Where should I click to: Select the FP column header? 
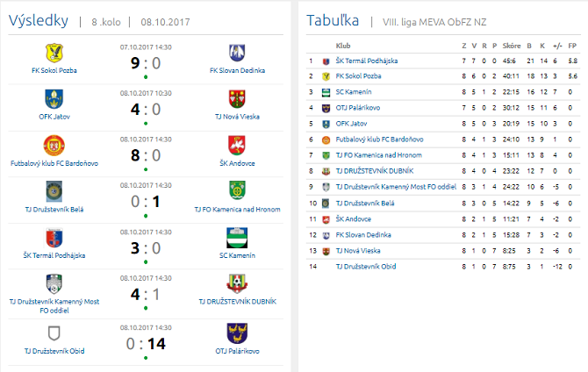click(572, 45)
